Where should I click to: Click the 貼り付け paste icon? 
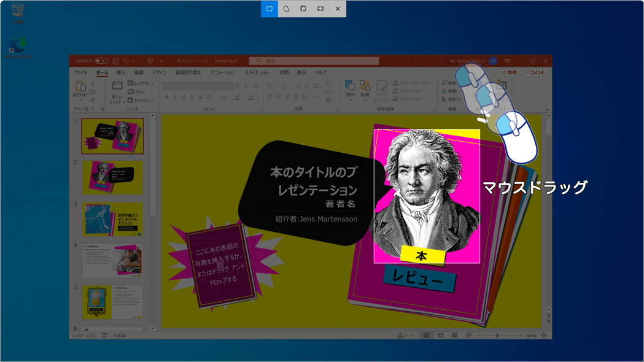tap(80, 86)
